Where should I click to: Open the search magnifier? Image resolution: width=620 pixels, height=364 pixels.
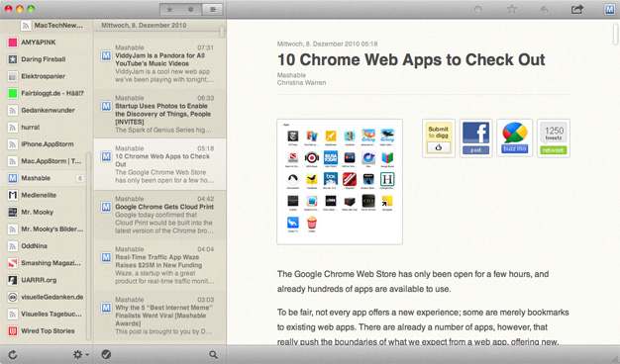tap(213, 354)
